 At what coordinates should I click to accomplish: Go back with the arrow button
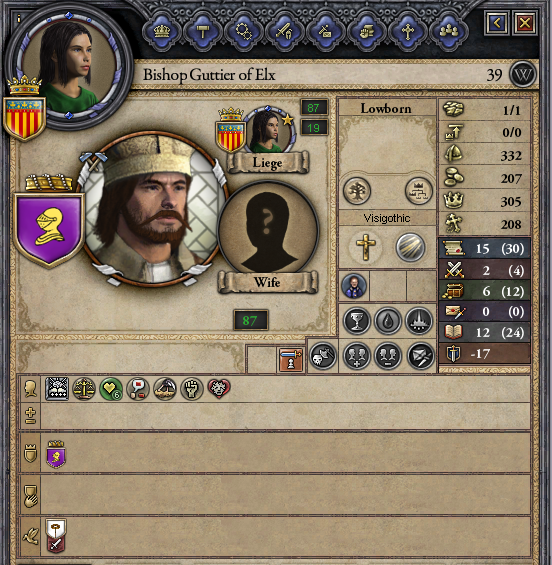497,23
